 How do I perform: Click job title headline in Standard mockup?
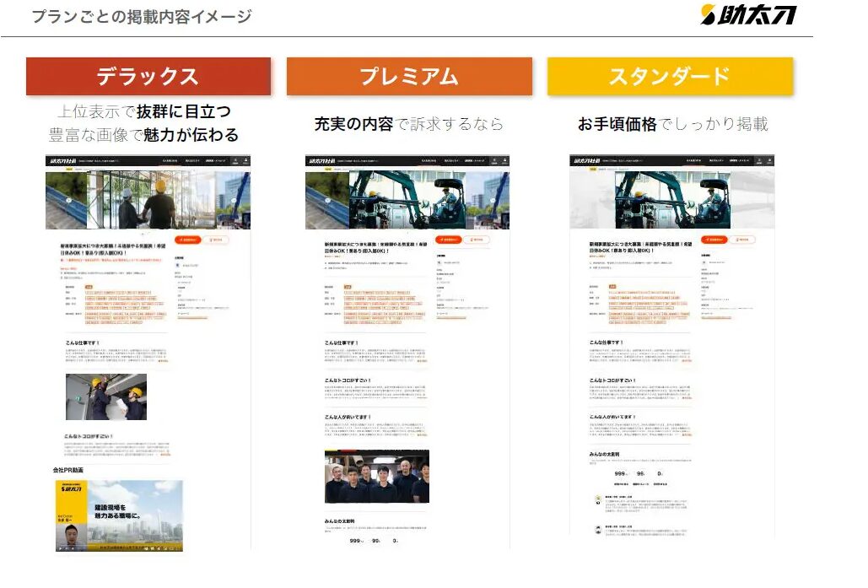pyautogui.click(x=640, y=247)
